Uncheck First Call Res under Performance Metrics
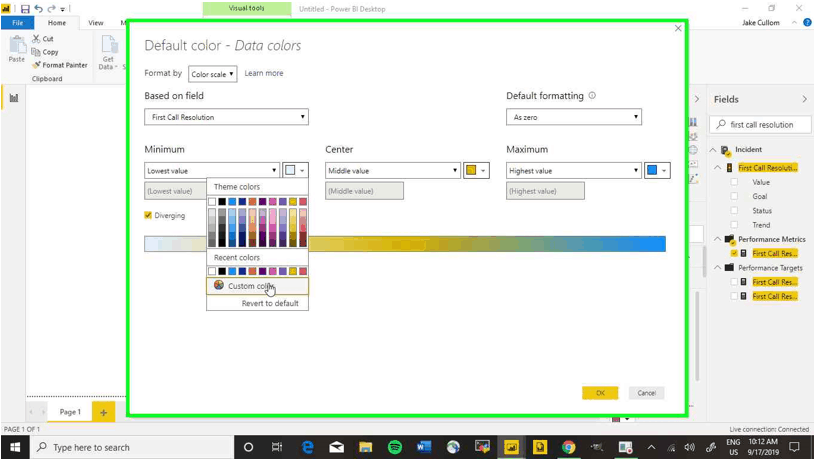This screenshot has height=459, width=816. click(x=734, y=253)
